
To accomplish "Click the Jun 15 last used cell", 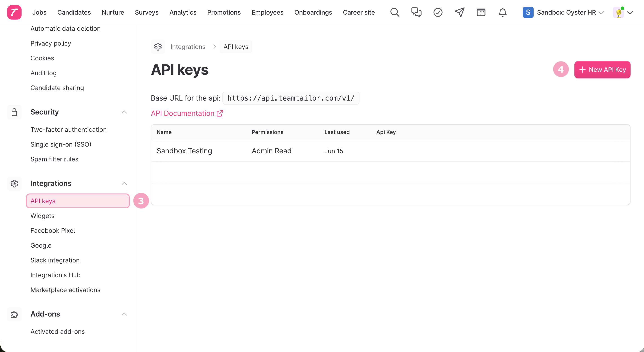I will pos(334,151).
